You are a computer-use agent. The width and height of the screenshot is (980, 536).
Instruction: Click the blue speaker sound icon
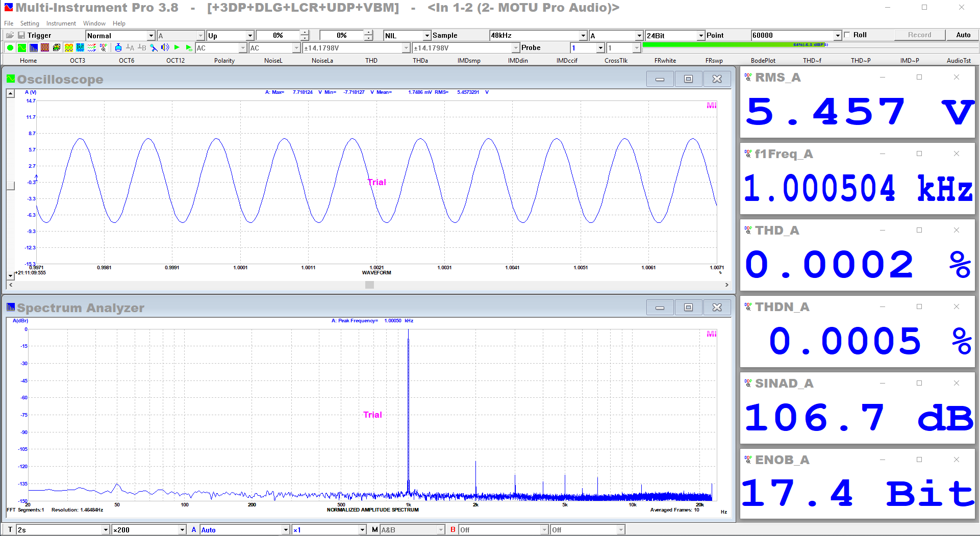(x=165, y=48)
